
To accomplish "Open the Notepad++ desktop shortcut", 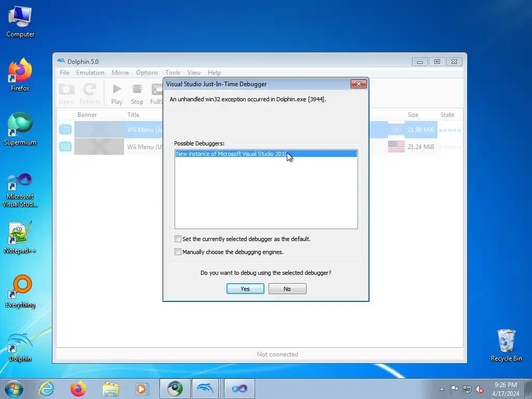I will (x=20, y=237).
